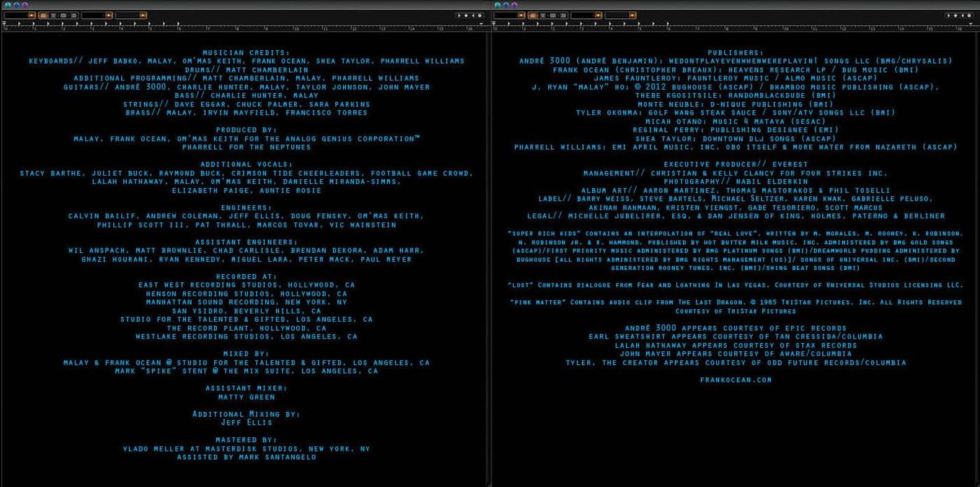
Task: Click 'ANDRÉ 3000 APPEARS COURTESY OF EPIC RECORDS'
Action: click(736, 328)
